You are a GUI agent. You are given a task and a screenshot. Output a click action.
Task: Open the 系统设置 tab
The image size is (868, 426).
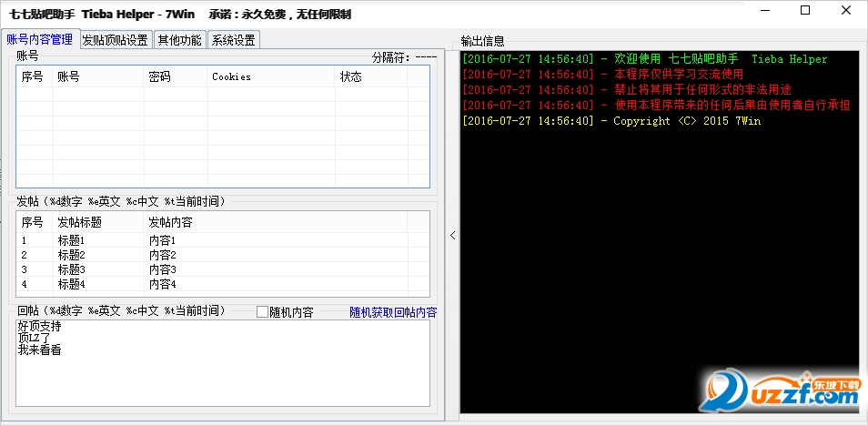click(x=234, y=40)
